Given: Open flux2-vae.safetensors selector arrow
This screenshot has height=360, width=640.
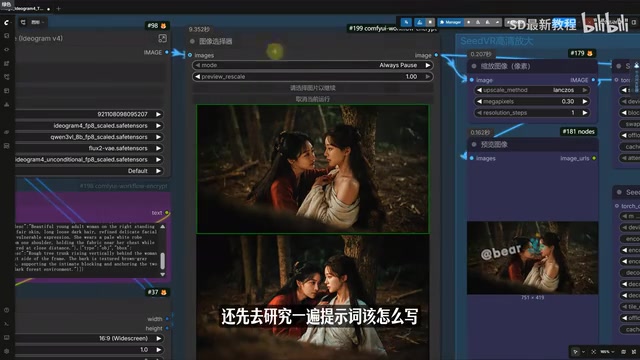Looking at the screenshot, I should pos(158,148).
